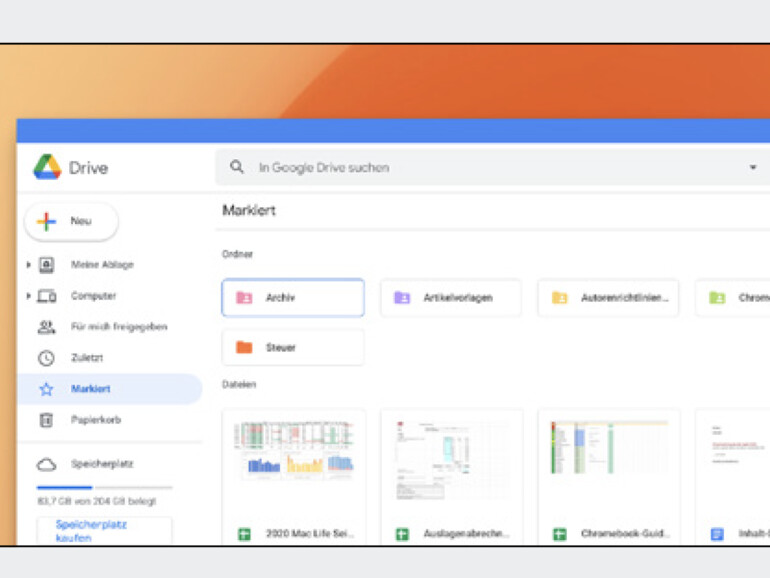Click the Sheets icon beside Chromebook-Guid...
The image size is (770, 578).
coord(560,534)
